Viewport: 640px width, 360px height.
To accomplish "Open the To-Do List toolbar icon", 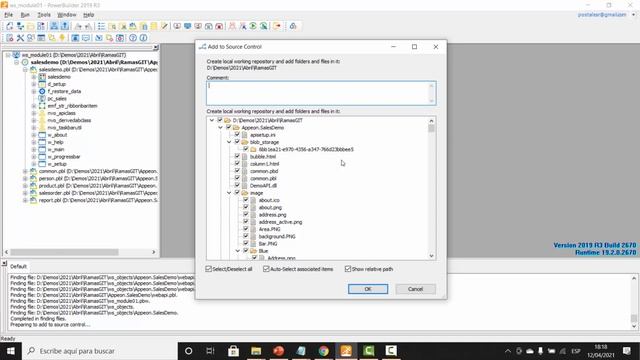I will (101, 26).
